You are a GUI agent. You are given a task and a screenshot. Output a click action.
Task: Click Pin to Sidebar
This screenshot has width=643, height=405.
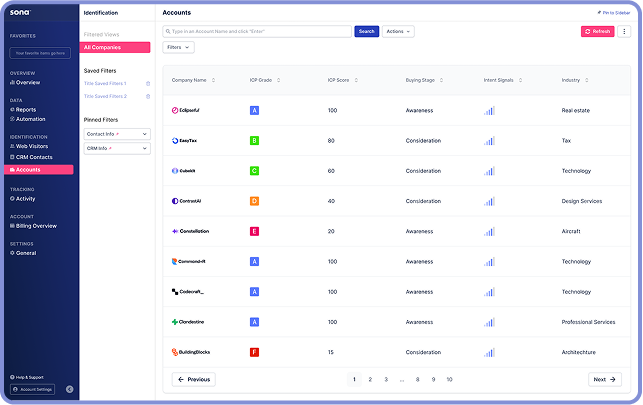[614, 13]
